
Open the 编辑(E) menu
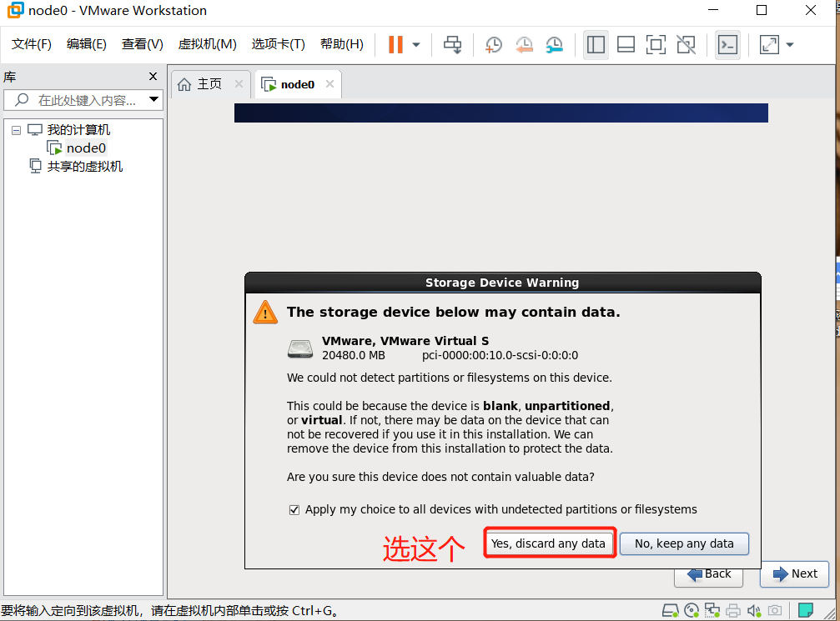pyautogui.click(x=86, y=44)
